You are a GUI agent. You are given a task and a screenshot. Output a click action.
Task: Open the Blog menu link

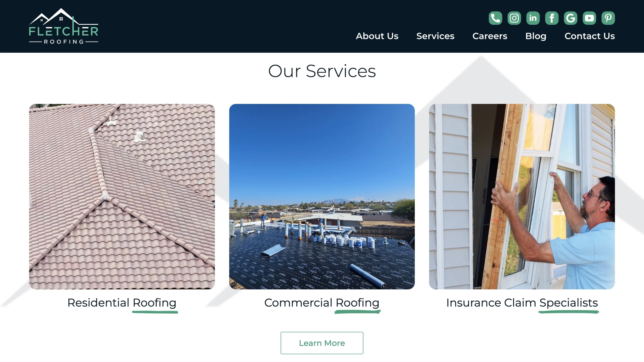(x=536, y=36)
